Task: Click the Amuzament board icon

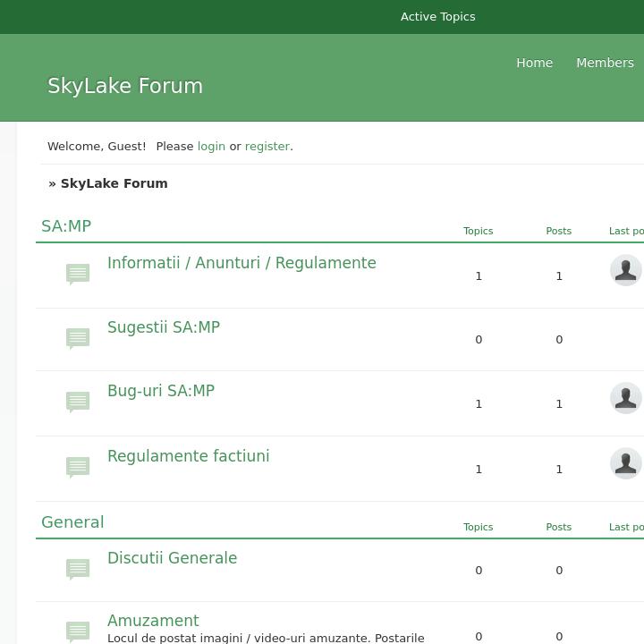Action: 78,631
